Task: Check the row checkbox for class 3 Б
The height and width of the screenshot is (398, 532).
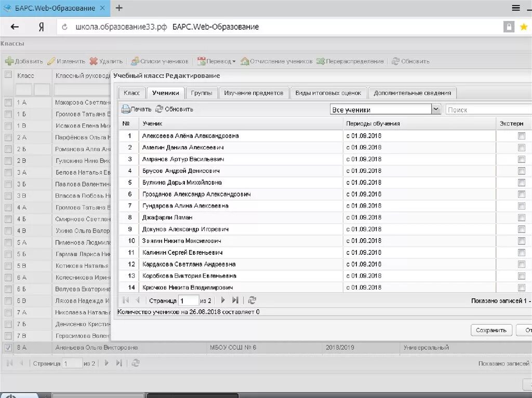Action: pos(8,184)
